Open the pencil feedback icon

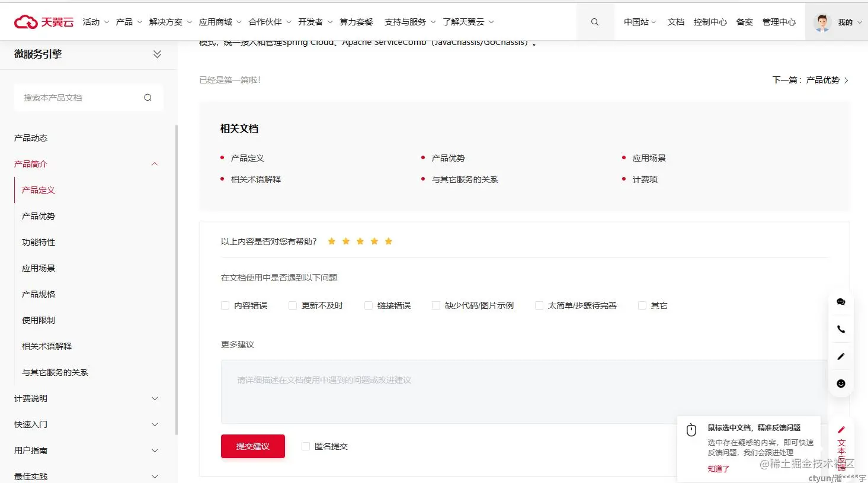click(x=841, y=356)
